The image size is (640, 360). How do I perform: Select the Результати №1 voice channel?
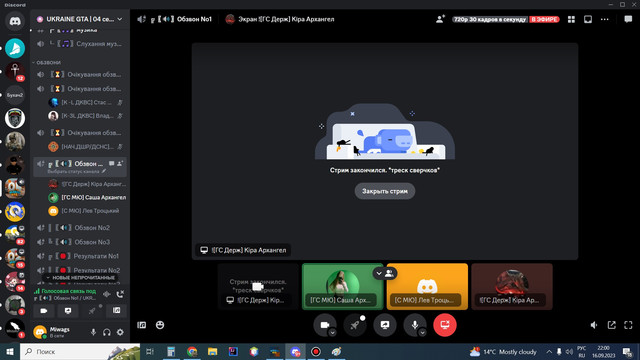(x=81, y=256)
